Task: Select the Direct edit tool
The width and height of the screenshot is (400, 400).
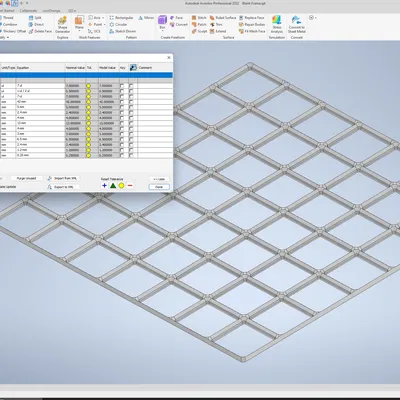Action: pyautogui.click(x=36, y=24)
